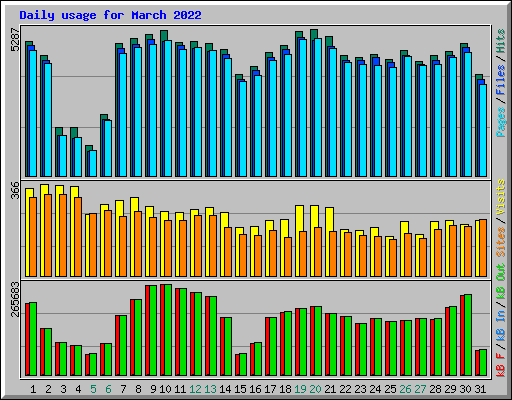Click day label 7 on x-axis
This screenshot has width=512, height=400.
pos(123,389)
